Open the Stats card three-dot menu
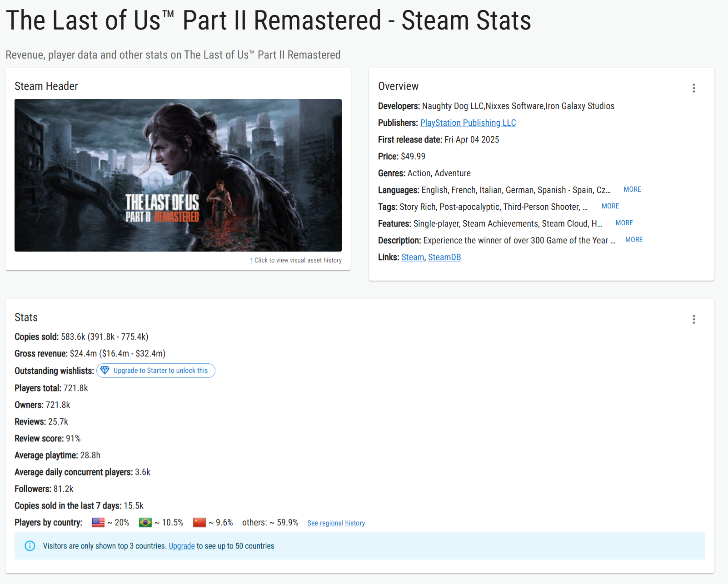Screen dimensions: 728x584 coord(693,319)
